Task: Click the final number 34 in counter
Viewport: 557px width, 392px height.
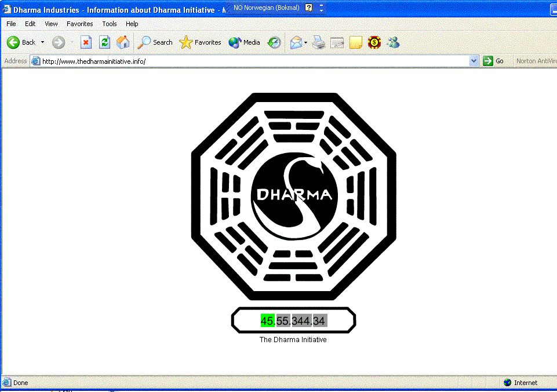Action: [x=319, y=321]
